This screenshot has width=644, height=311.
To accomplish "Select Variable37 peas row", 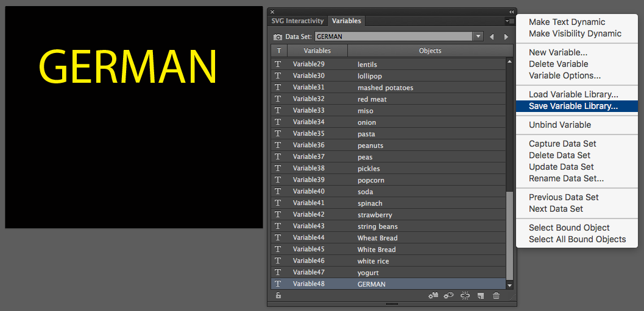I will (x=388, y=157).
